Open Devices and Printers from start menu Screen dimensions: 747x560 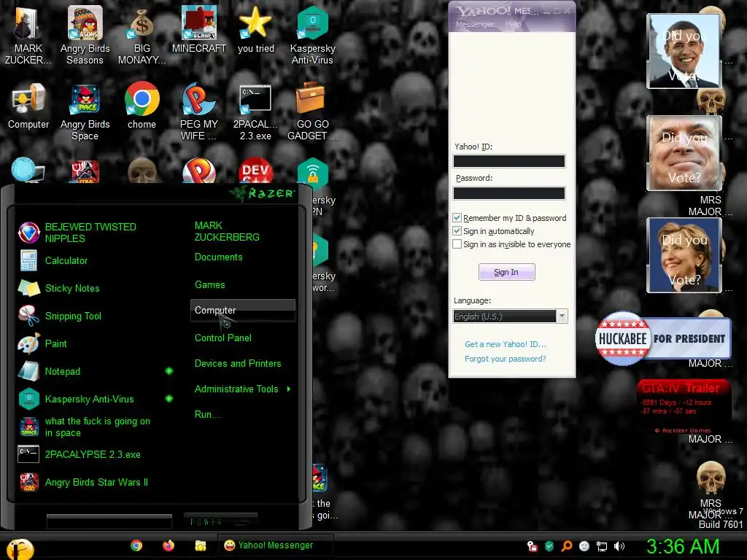point(238,363)
